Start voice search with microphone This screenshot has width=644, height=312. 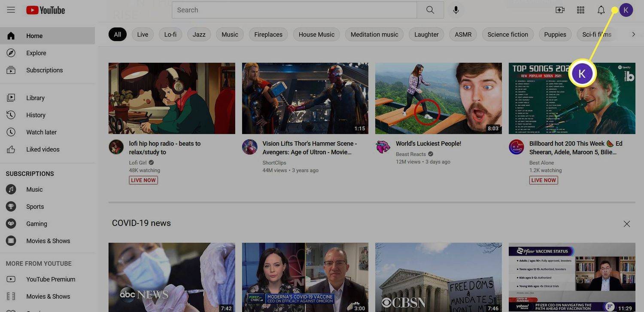click(x=456, y=10)
